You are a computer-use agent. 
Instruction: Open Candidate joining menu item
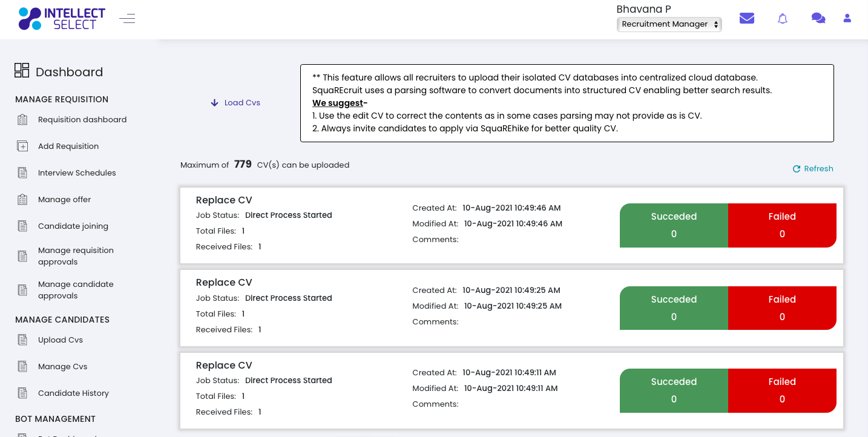(x=73, y=226)
